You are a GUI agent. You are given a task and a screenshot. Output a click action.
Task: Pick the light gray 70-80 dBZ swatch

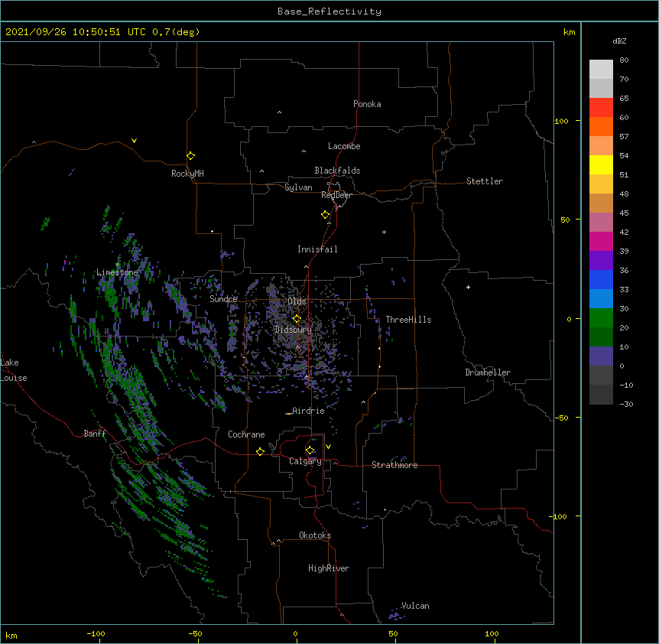(601, 70)
